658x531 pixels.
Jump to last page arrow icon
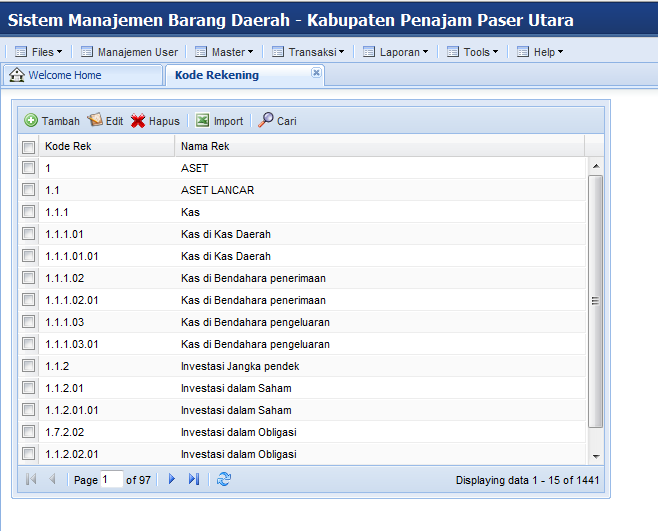point(194,479)
